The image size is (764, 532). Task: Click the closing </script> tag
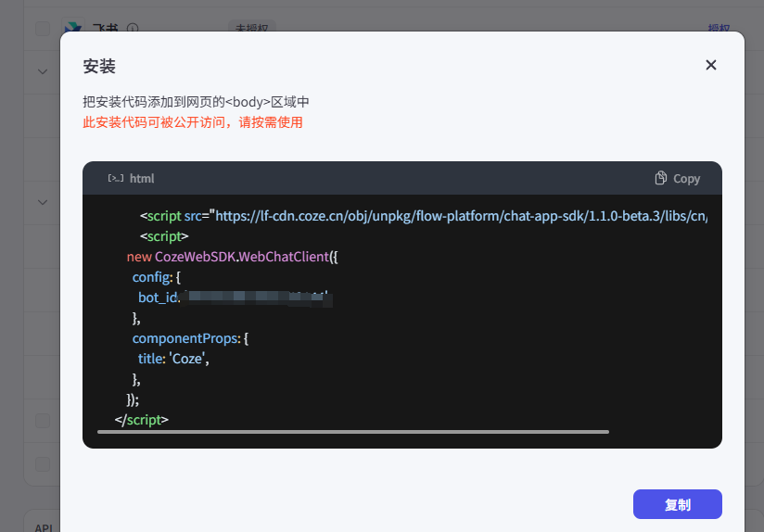click(142, 420)
